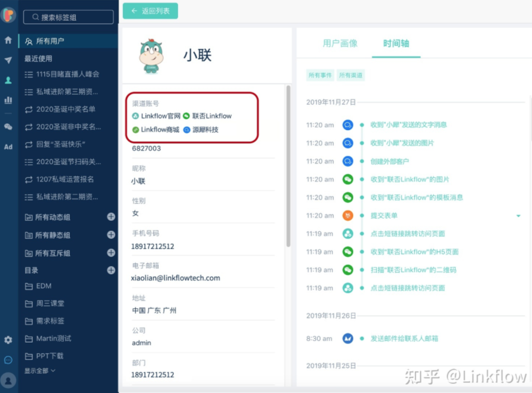The width and height of the screenshot is (532, 393).
Task: Open the 扫描联否Linkflow的二维码 event link
Action: pyautogui.click(x=414, y=270)
